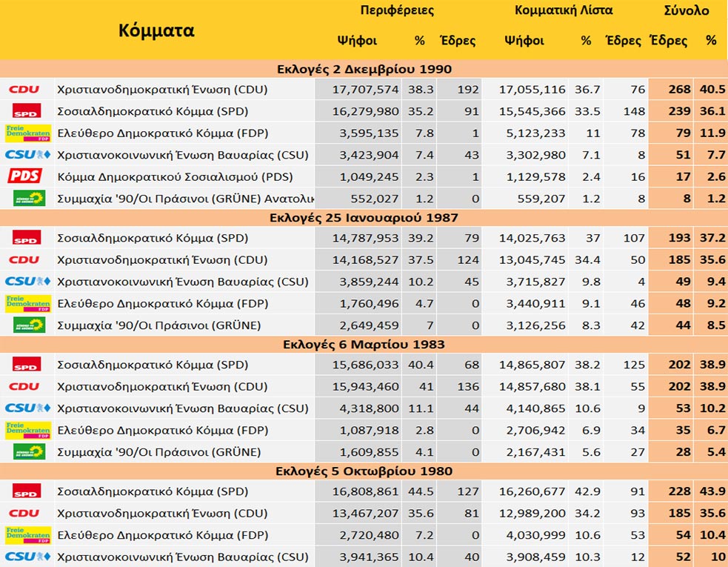The width and height of the screenshot is (728, 567).
Task: Select the 'Εκλογές 25 Ιανουαρίου 1987' section heading
Action: (364, 217)
